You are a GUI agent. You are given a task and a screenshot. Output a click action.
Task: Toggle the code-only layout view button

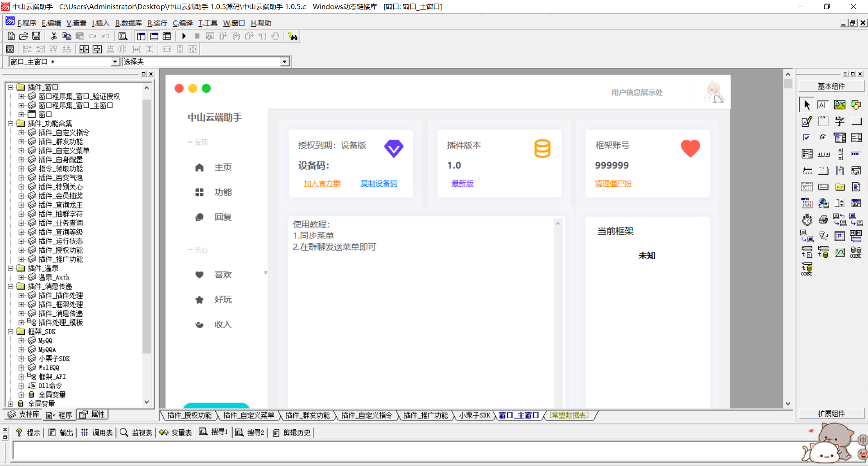(x=167, y=36)
